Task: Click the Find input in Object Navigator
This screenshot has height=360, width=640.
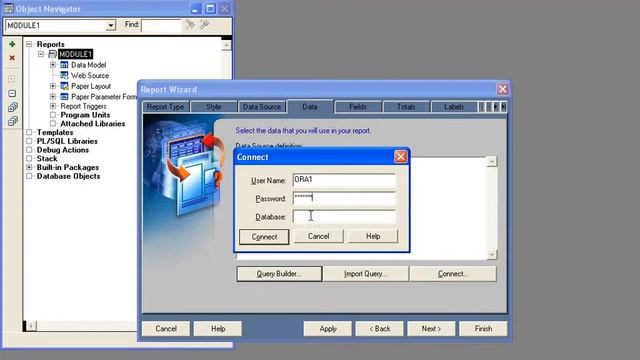Action: click(162, 25)
